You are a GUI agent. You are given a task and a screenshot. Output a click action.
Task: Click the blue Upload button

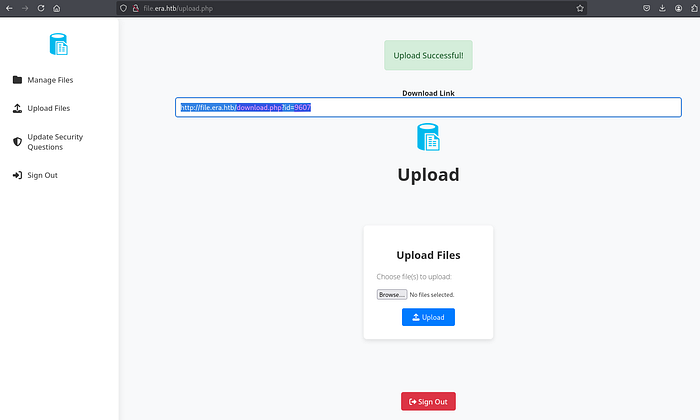428,317
